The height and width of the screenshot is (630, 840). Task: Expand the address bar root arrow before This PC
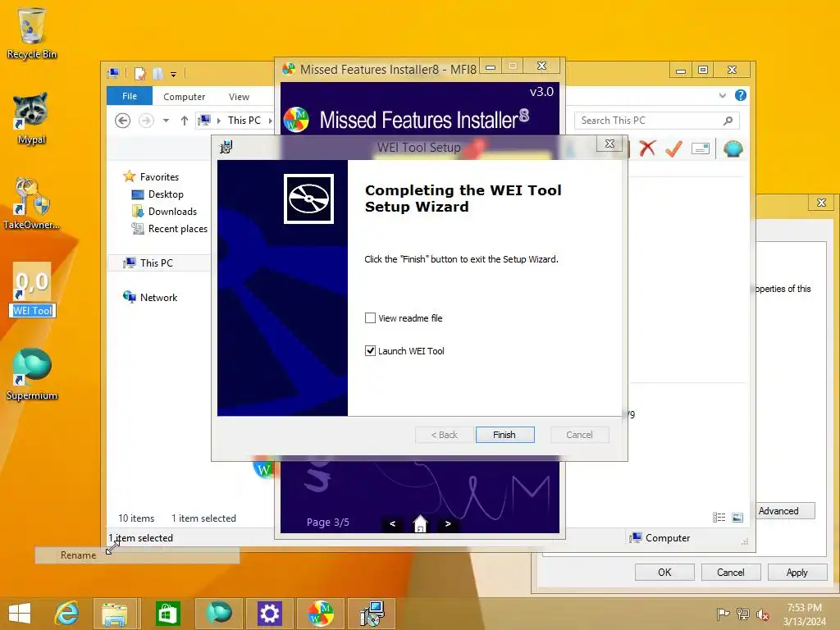tap(218, 121)
